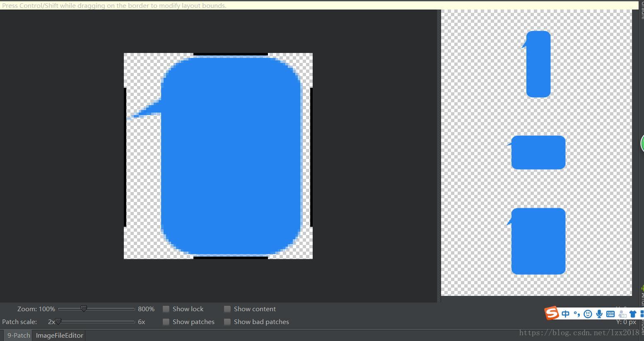Switch to the ImageFileEditor tab
Image resolution: width=644 pixels, height=341 pixels.
coord(60,335)
